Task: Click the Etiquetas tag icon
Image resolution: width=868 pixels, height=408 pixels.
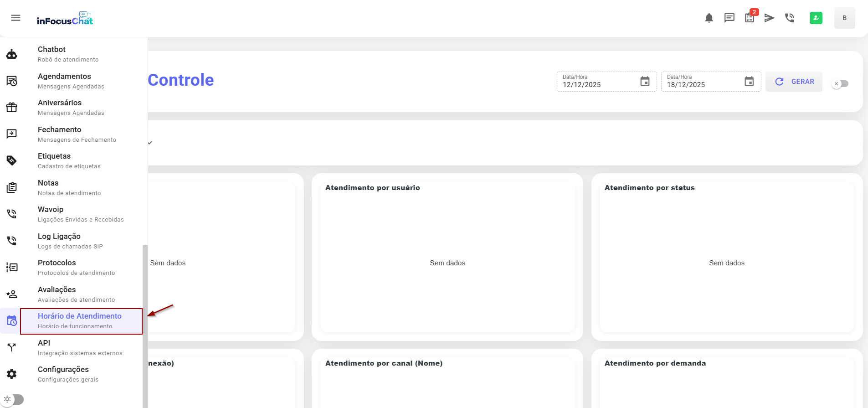Action: coord(12,160)
